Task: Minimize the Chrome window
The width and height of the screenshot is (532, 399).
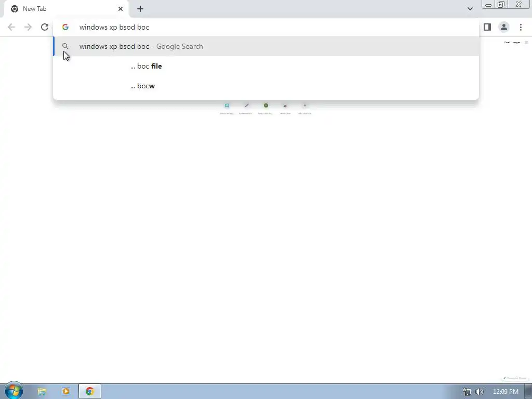Action: click(488, 4)
